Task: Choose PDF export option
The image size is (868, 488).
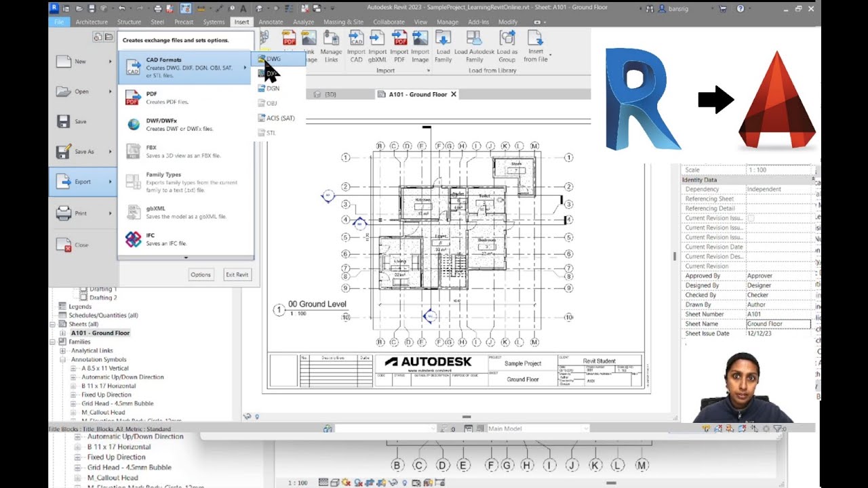Action: coord(184,98)
